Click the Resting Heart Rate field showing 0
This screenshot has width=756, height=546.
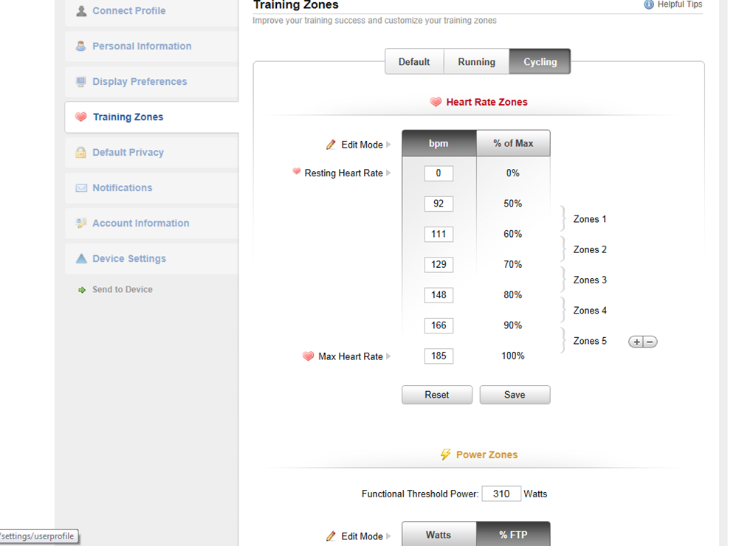[439, 173]
